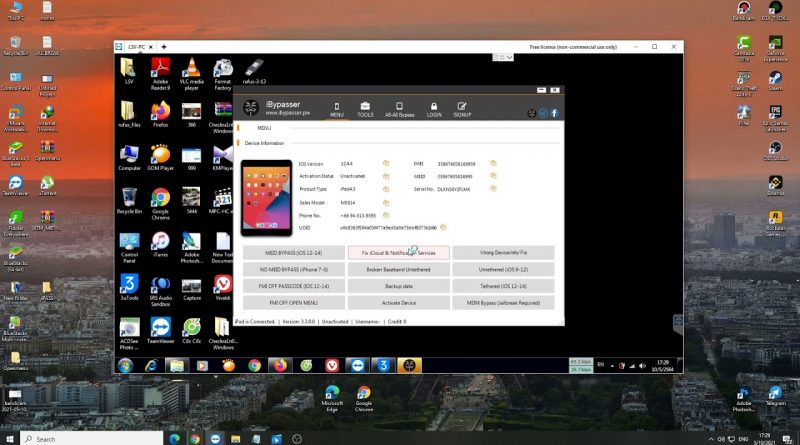This screenshot has height=445, width=800.
Task: Click MDM Bypass (Jailbreak Required) button
Action: coord(503,303)
